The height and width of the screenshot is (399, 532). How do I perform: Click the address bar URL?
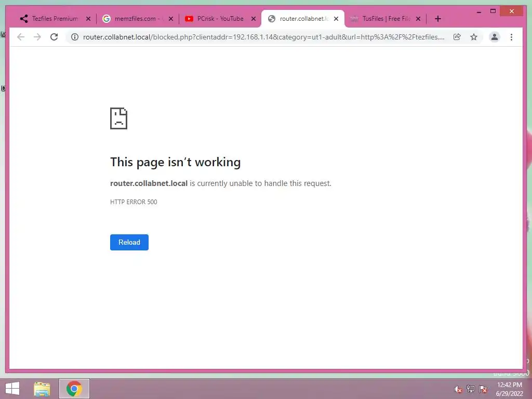pos(263,37)
